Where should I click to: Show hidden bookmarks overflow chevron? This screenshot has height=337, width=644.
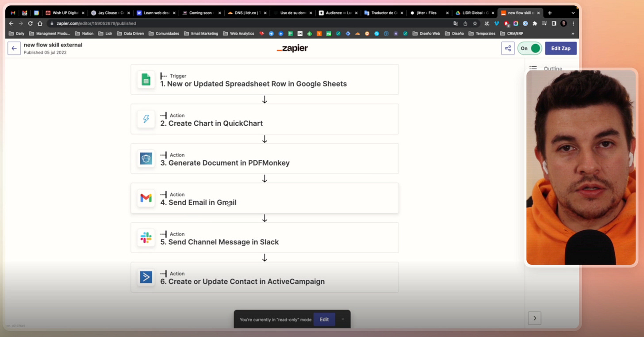click(x=573, y=33)
